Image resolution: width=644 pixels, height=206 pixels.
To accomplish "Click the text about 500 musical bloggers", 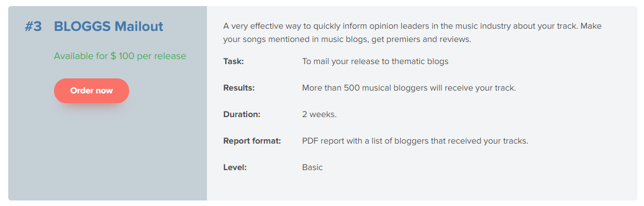I will coord(409,88).
